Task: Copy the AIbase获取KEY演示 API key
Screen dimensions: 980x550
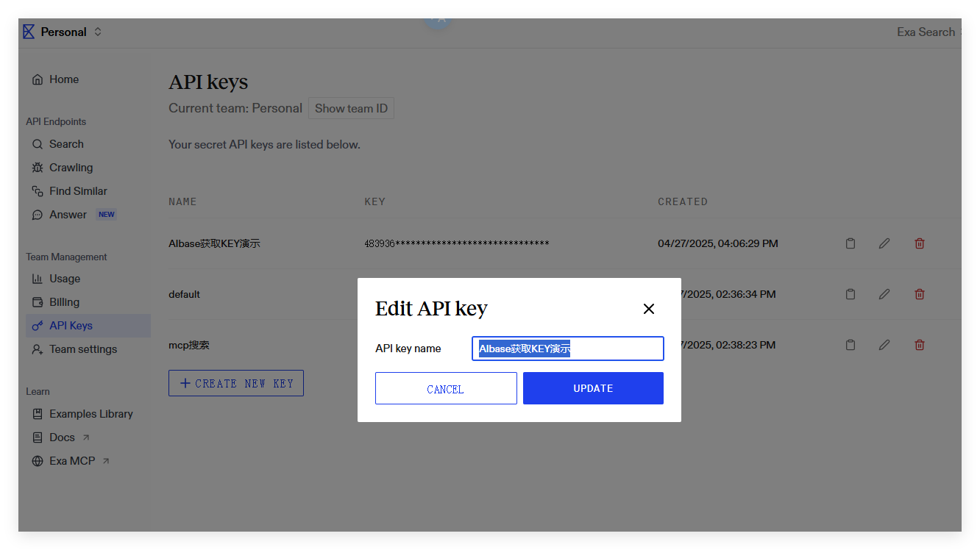Action: pos(851,243)
